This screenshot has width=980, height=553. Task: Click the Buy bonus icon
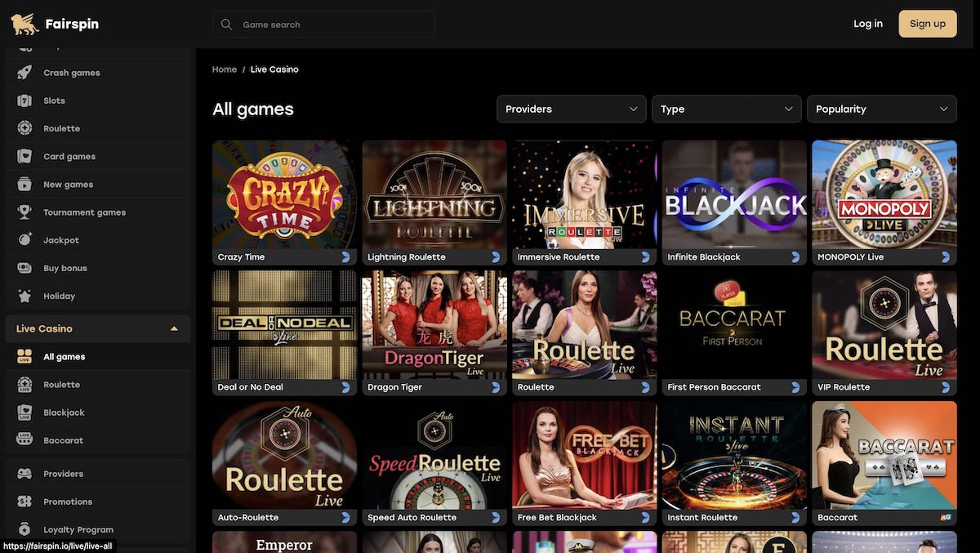point(24,268)
